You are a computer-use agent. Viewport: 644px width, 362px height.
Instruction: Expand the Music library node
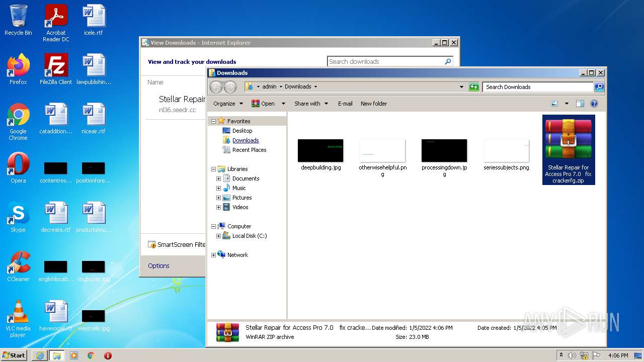[218, 188]
